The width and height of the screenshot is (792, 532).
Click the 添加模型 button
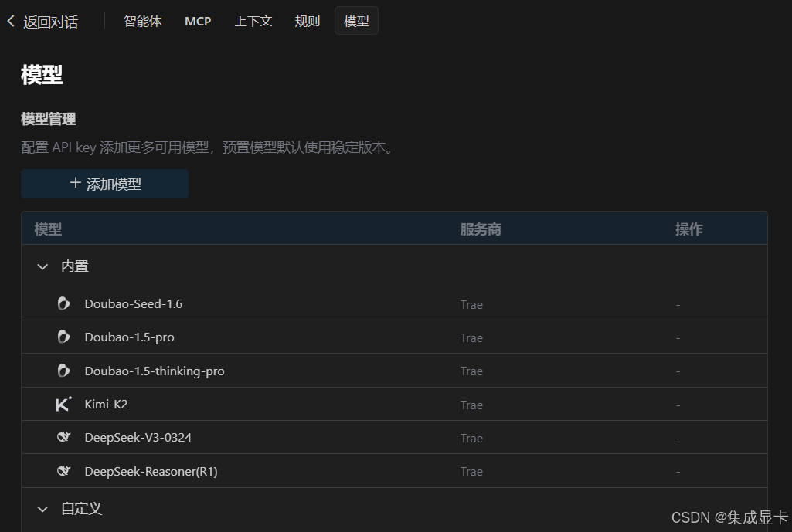[x=104, y=184]
